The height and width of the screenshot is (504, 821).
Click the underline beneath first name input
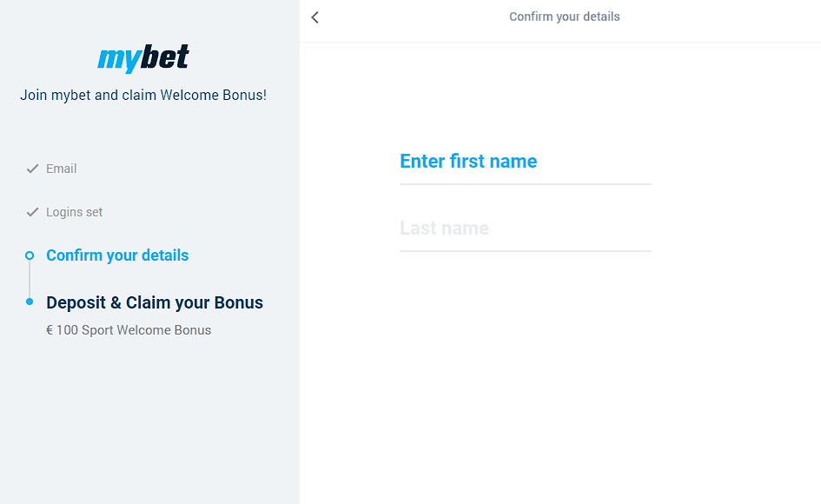525,183
